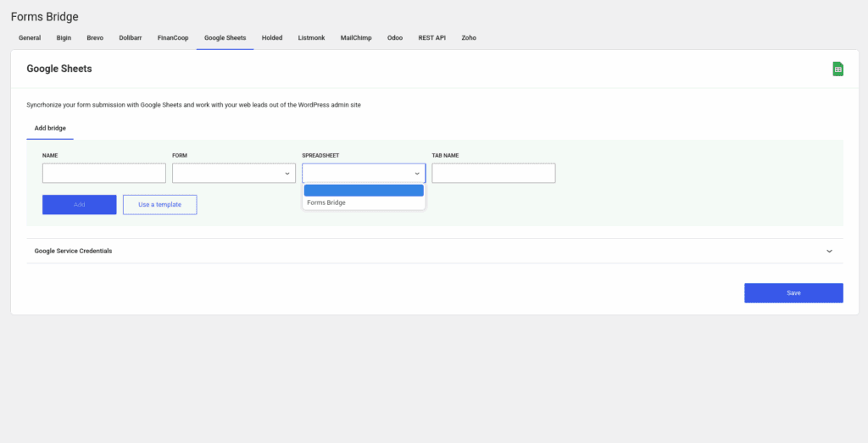The height and width of the screenshot is (443, 868).
Task: Click the SPREADSHEET field label
Action: coord(320,156)
